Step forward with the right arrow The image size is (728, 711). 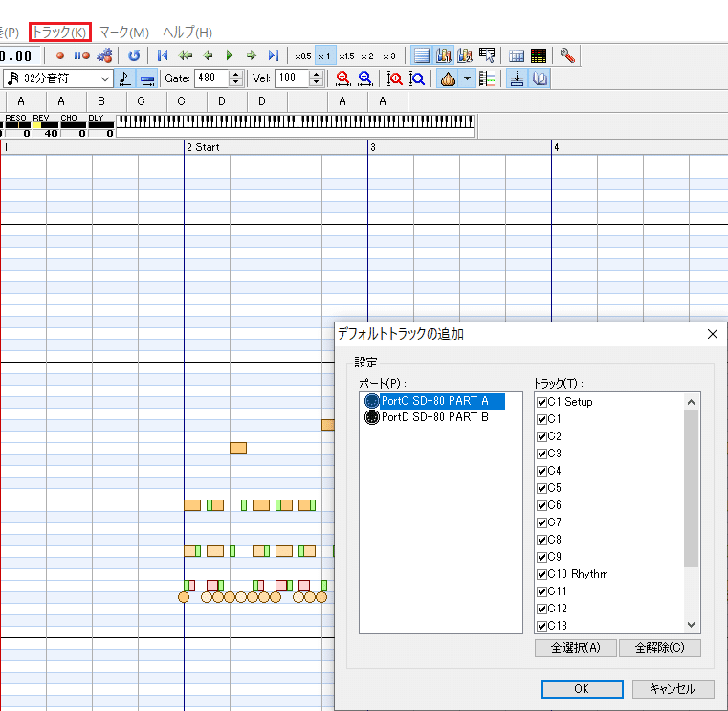point(252,56)
